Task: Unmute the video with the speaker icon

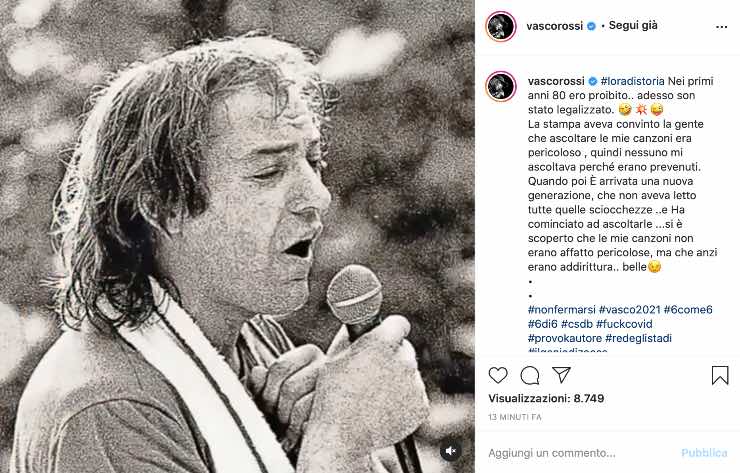Action: (x=451, y=451)
